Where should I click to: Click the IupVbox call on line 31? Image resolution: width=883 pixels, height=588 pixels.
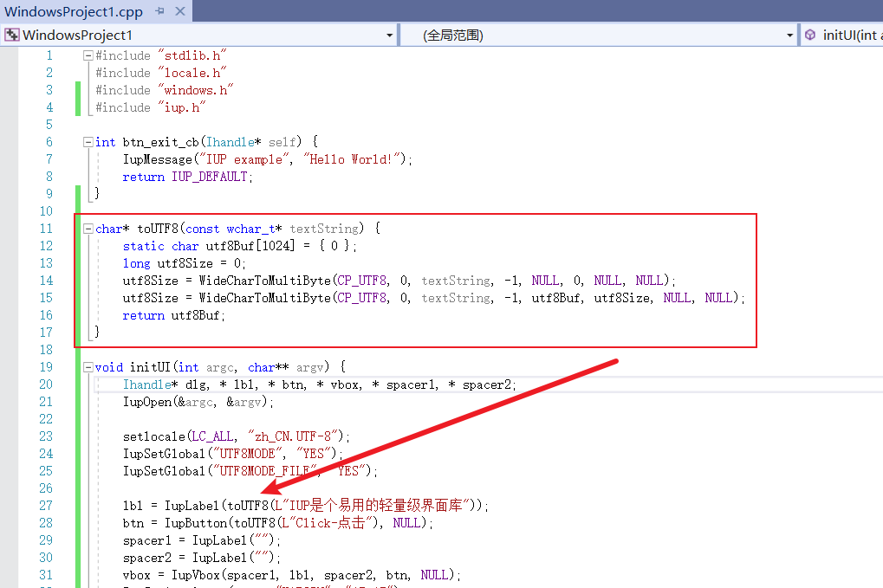pos(196,575)
